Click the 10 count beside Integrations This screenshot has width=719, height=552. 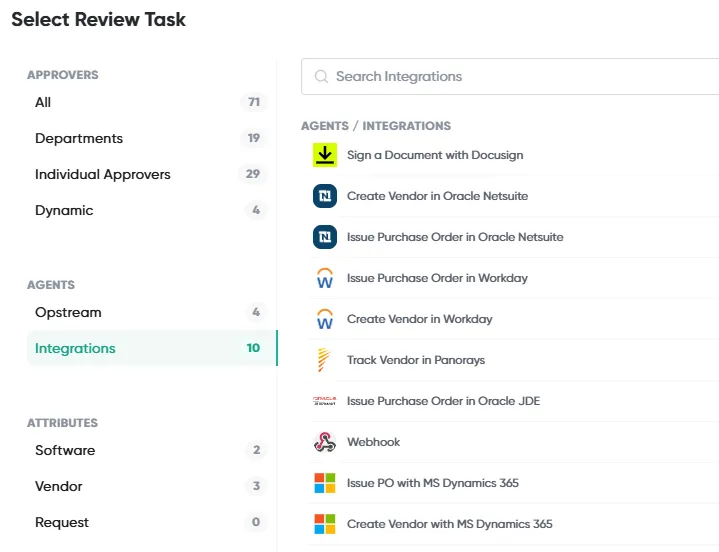pos(254,348)
